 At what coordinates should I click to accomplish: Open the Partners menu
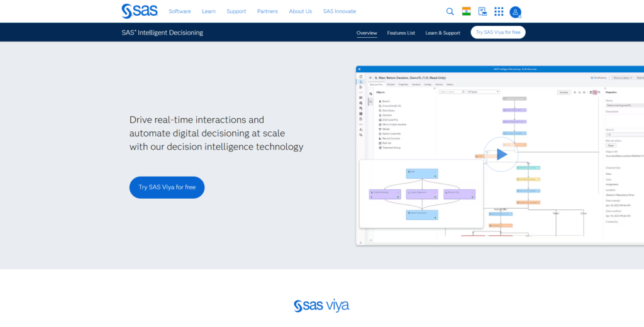click(267, 11)
